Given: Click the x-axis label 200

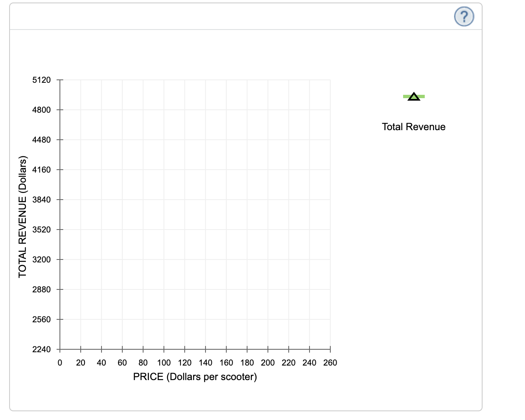Looking at the screenshot, I should point(268,363).
